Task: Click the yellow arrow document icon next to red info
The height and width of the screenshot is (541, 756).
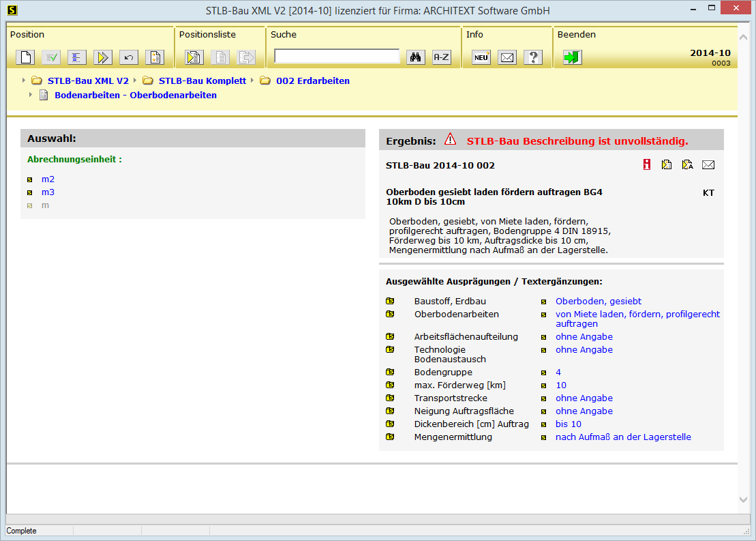Action: [667, 164]
